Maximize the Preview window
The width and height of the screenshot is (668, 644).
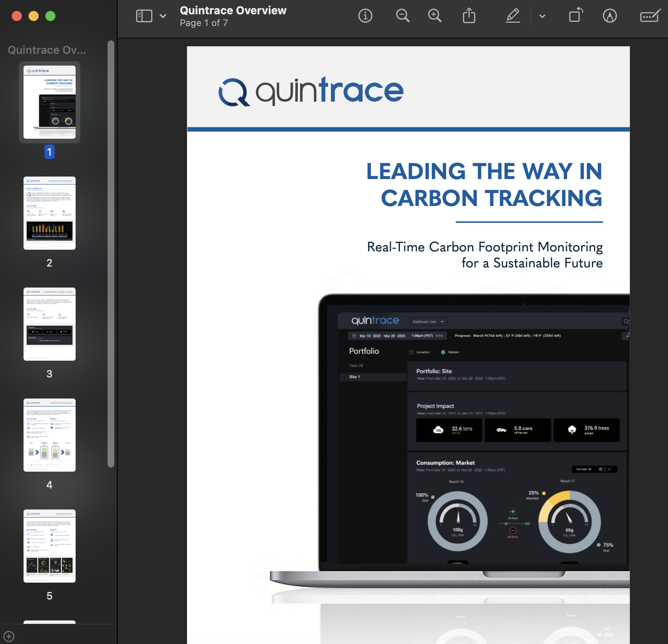[x=50, y=16]
